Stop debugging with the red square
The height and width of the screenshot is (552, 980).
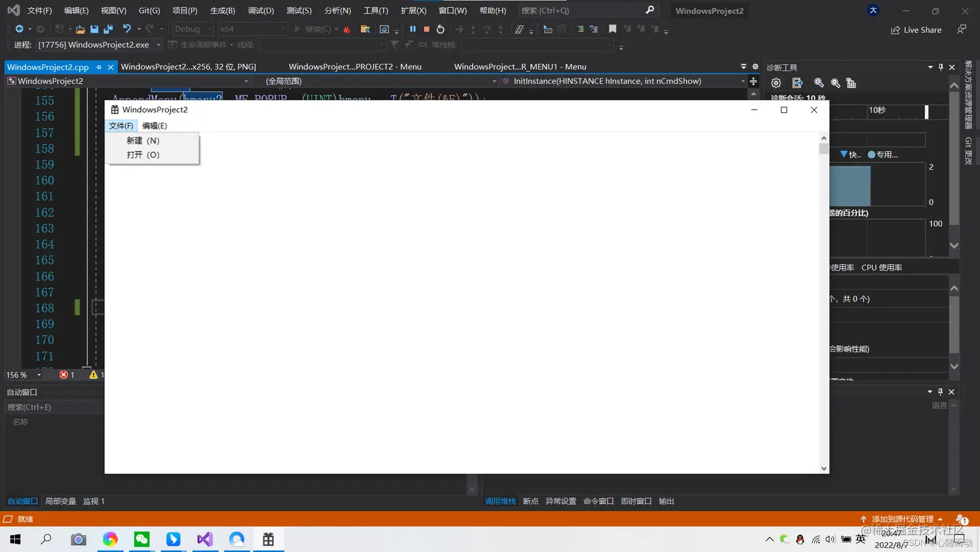tap(426, 29)
